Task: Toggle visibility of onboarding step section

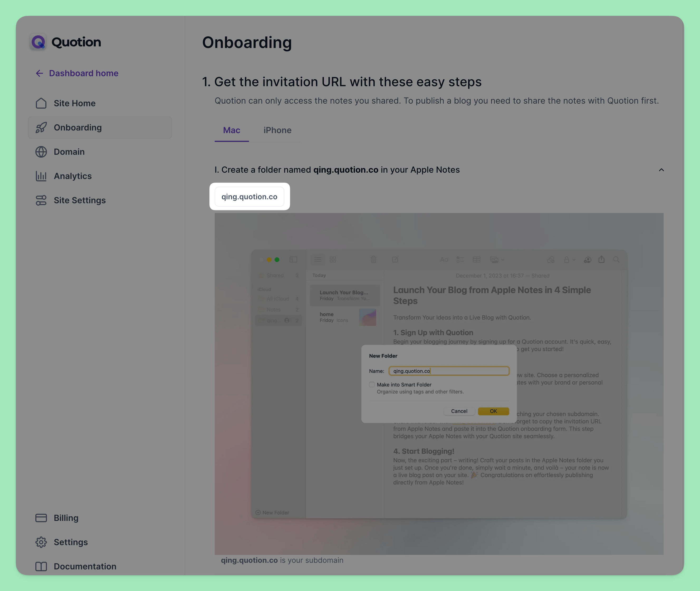Action: (x=661, y=169)
